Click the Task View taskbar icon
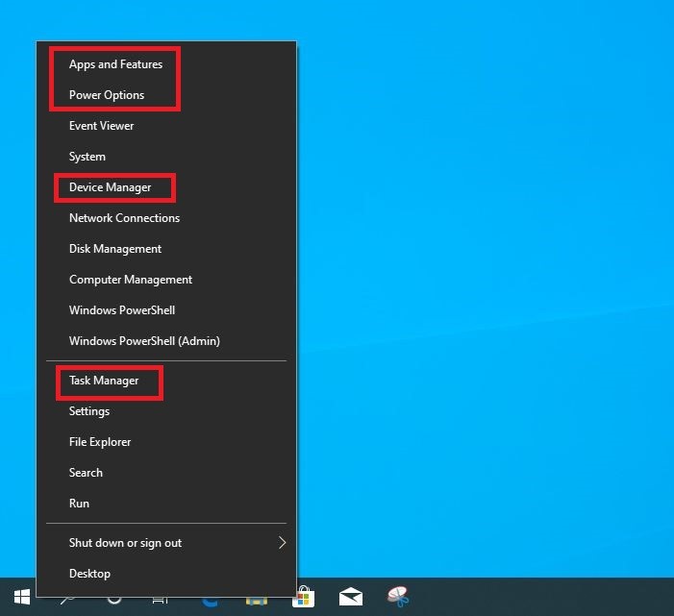Image resolution: width=674 pixels, height=616 pixels. point(161,600)
